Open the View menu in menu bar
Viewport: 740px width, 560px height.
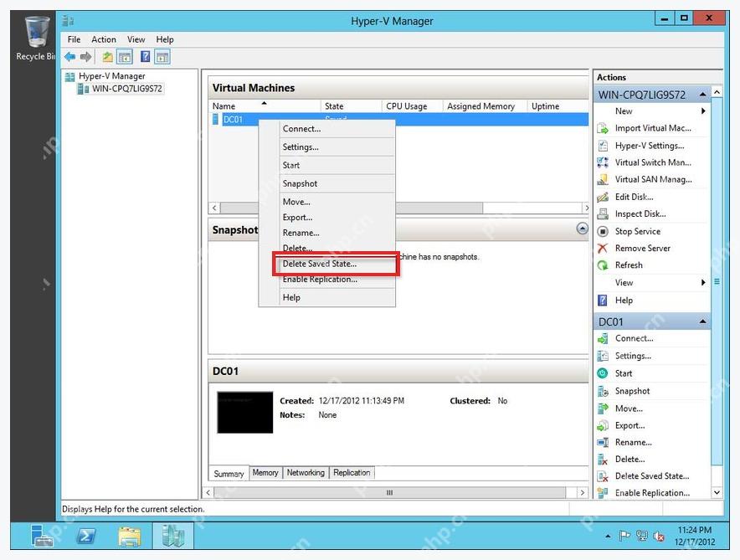pos(136,39)
